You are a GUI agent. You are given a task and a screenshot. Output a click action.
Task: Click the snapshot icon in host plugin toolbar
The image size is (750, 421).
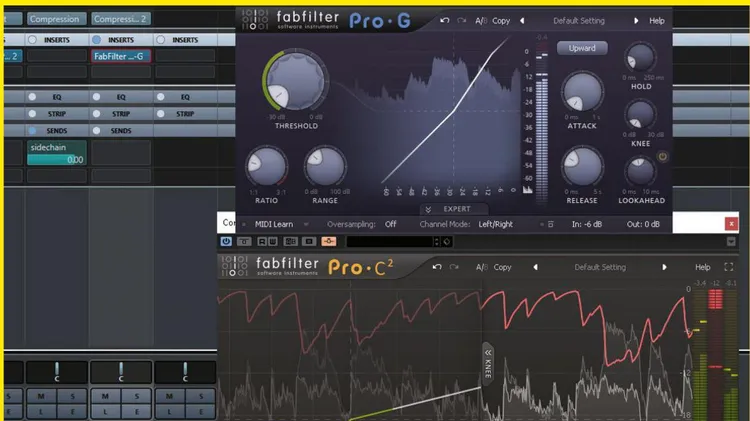(x=309, y=242)
